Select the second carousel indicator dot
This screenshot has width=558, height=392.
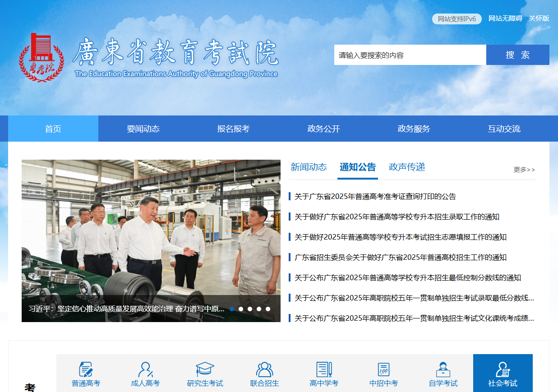tap(241, 309)
